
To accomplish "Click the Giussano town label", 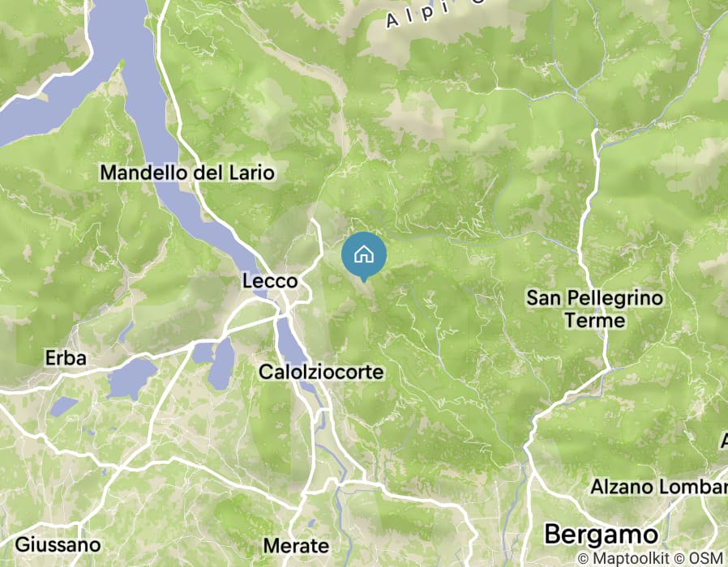I will 58,545.
